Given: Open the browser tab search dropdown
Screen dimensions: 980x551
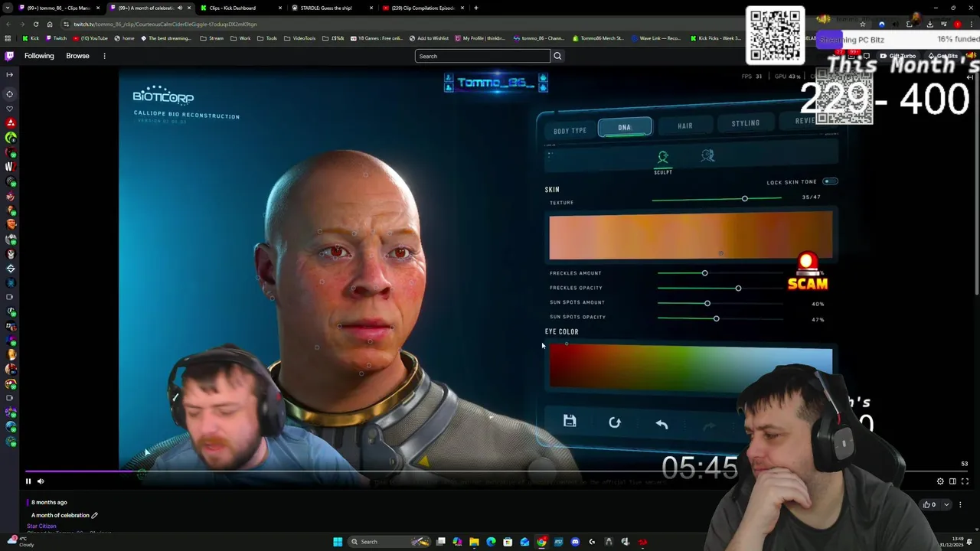Looking at the screenshot, I should pos(8,8).
